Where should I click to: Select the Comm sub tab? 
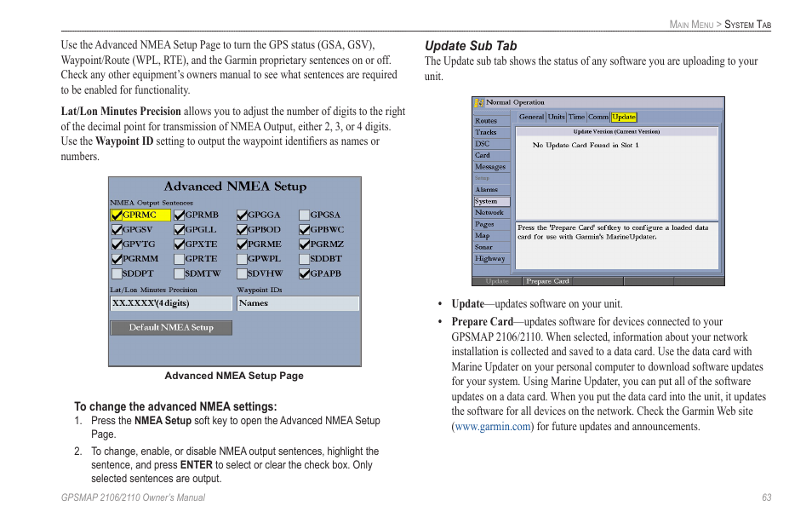(x=598, y=117)
